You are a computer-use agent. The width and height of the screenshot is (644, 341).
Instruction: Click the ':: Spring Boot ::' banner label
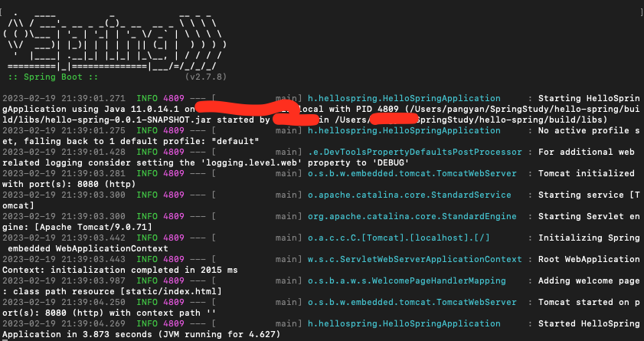(x=53, y=77)
